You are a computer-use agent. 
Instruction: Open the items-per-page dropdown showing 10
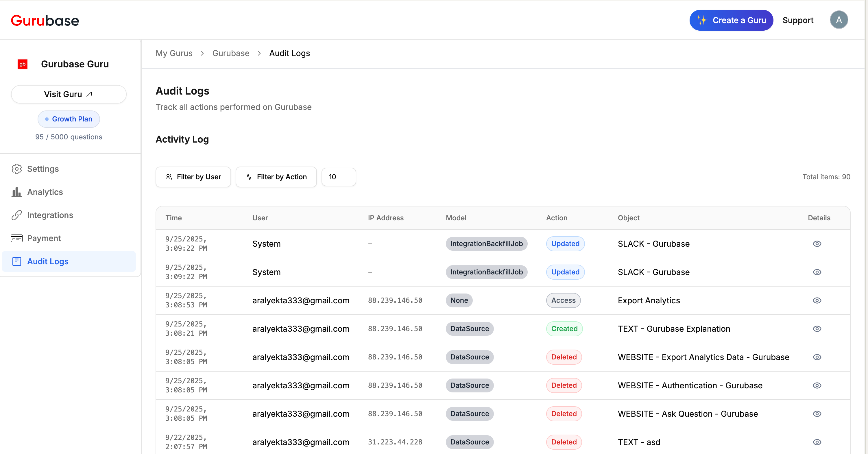(338, 177)
